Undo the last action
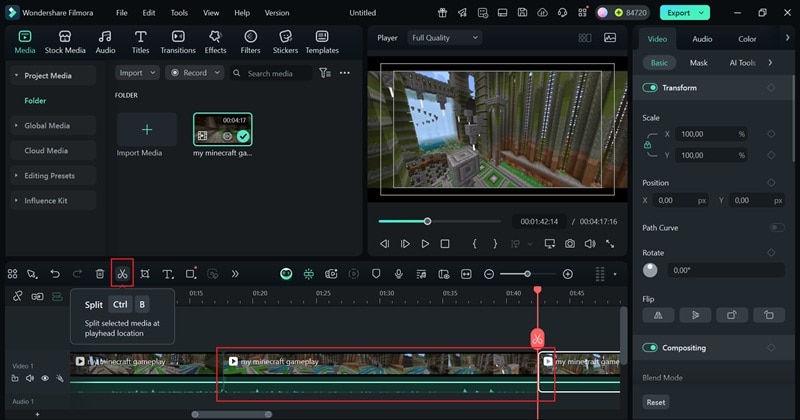Image resolution: width=800 pixels, height=420 pixels. 55,274
